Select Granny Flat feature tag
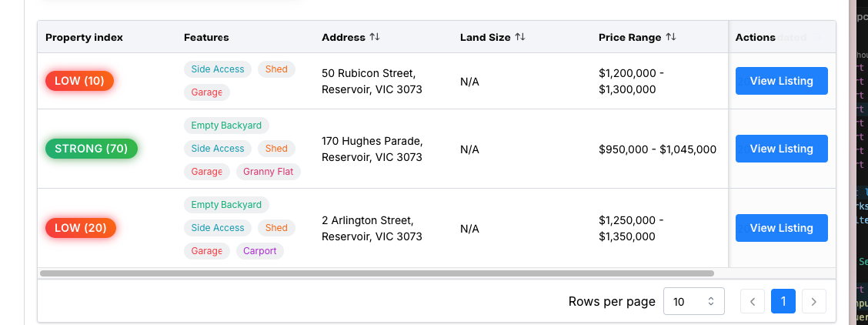Viewport: 868px width, 325px height. click(268, 172)
